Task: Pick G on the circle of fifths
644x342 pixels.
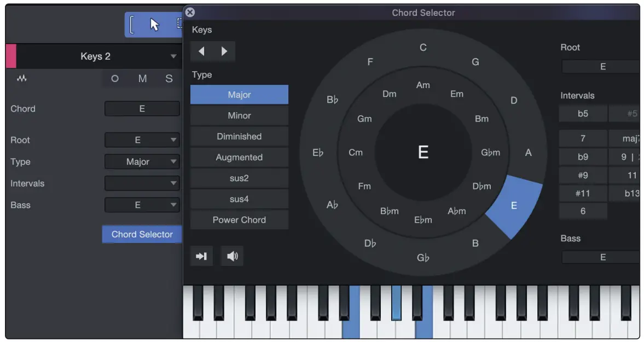Action: tap(475, 62)
